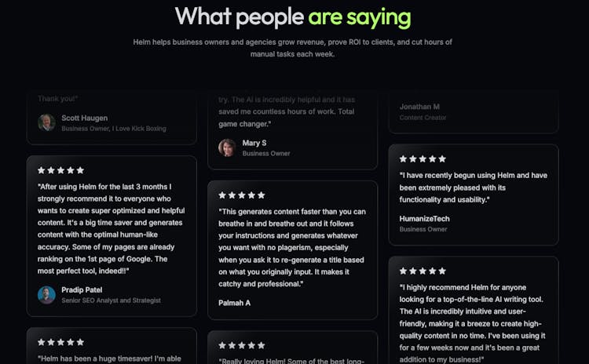This screenshot has width=589, height=364.
Task: Click stars on the "Helm has been a huge timesaver" card
Action: click(60, 342)
